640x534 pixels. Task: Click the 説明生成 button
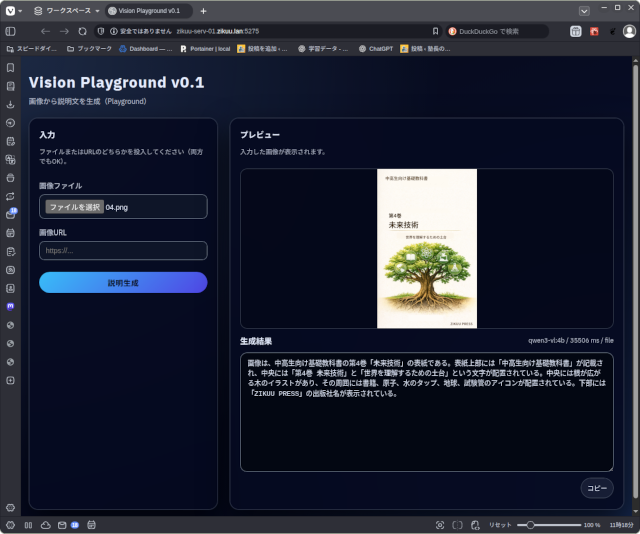coord(123,283)
